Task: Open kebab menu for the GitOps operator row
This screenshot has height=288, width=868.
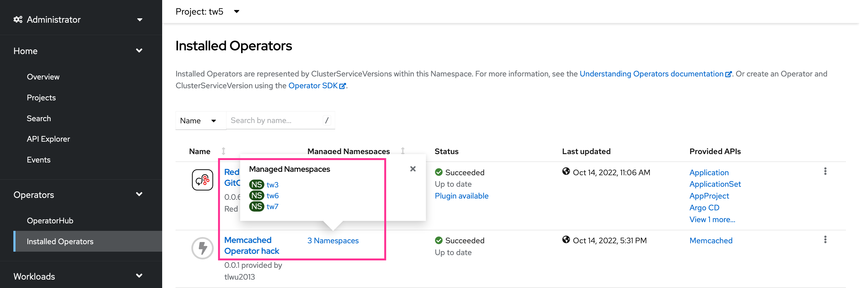Action: coord(825,171)
